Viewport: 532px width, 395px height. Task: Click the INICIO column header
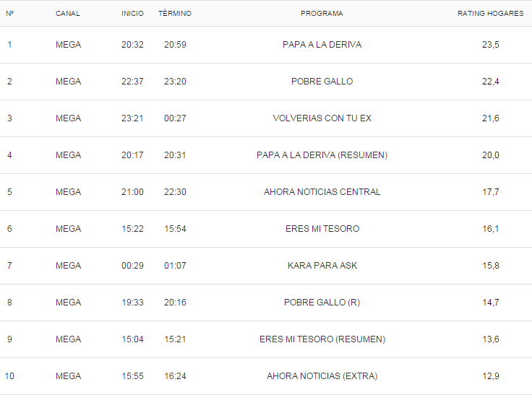point(132,13)
